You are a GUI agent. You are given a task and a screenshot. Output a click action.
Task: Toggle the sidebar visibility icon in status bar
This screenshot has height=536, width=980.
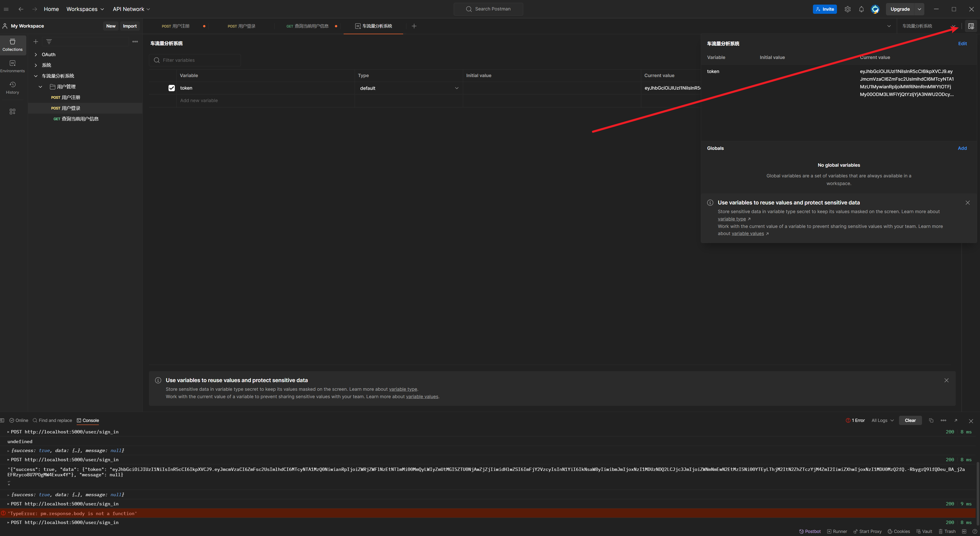pos(2,420)
